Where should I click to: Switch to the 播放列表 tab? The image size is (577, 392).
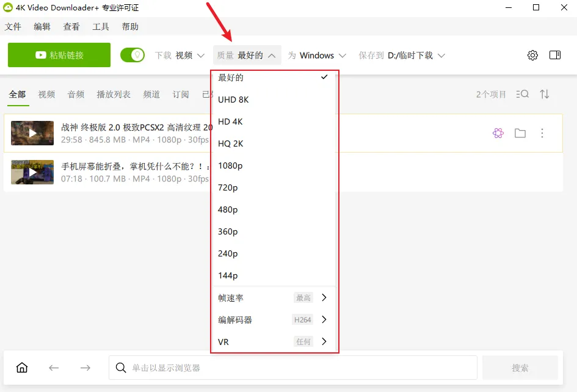coord(114,94)
